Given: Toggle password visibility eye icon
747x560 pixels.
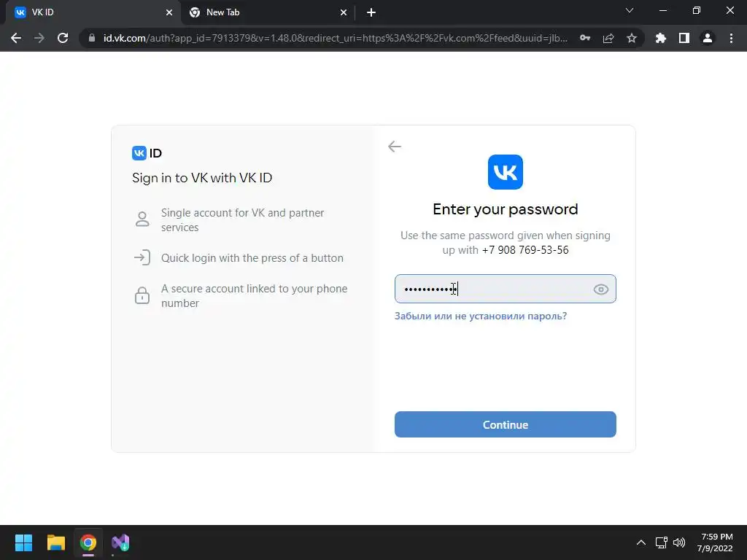Looking at the screenshot, I should click(601, 289).
